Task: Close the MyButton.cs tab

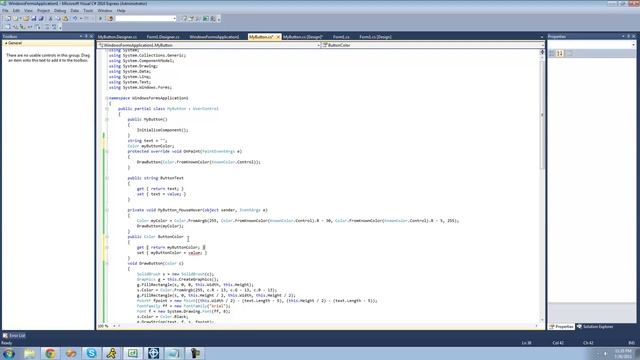Action: pos(278,37)
